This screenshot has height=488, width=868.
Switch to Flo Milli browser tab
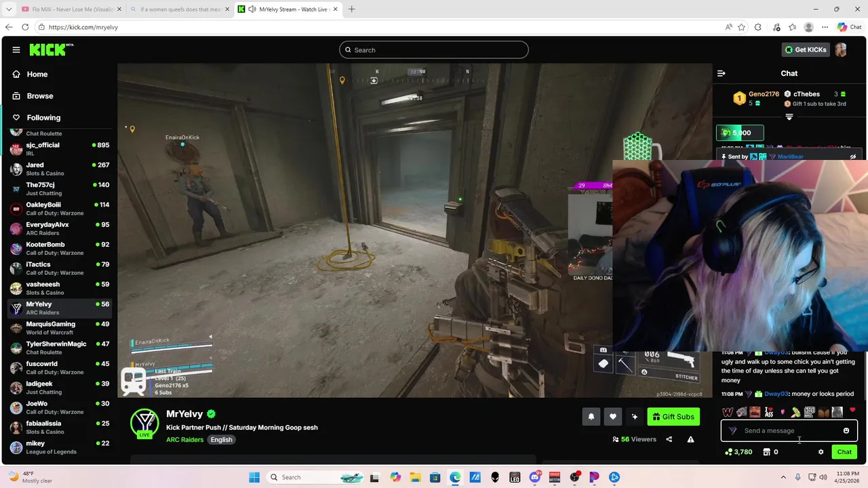click(70, 9)
